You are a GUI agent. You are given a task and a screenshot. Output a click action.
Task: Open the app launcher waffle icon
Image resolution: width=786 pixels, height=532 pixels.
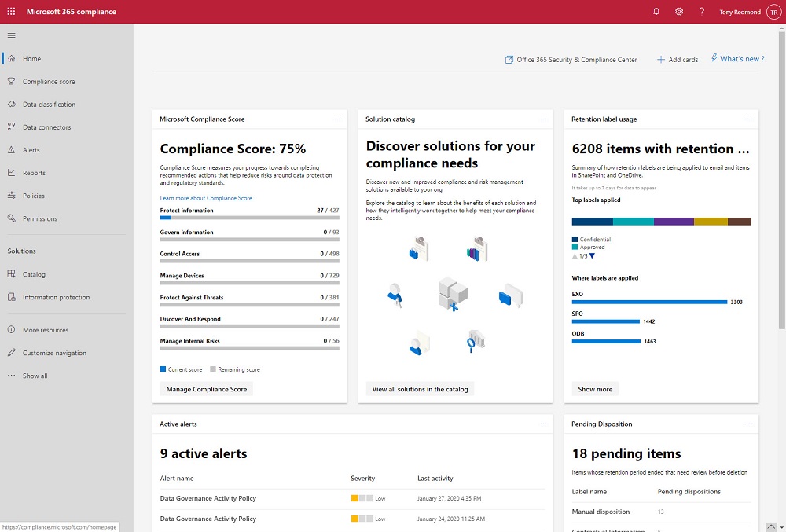click(11, 12)
